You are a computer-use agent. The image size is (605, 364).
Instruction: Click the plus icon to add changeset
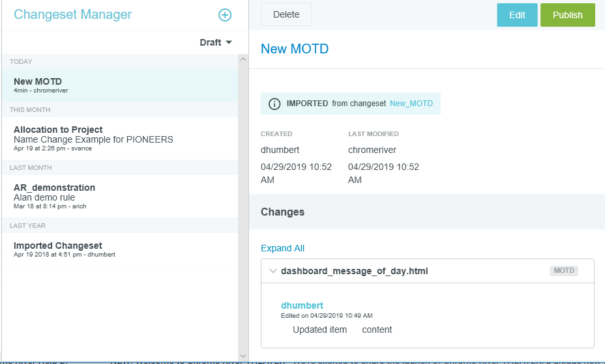click(224, 15)
